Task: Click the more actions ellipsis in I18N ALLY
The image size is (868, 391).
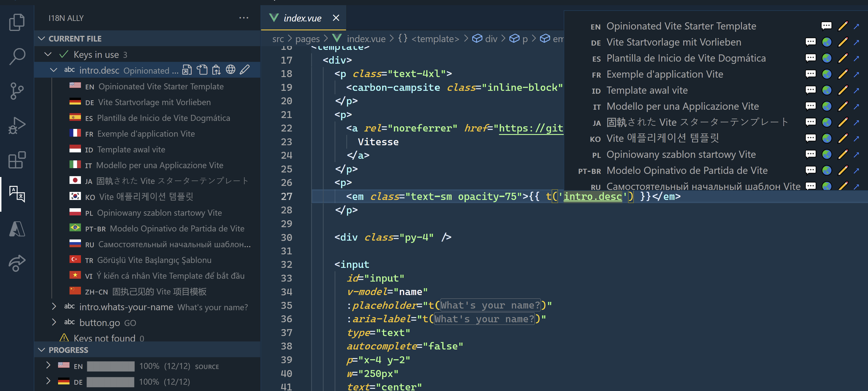Action: pyautogui.click(x=244, y=17)
